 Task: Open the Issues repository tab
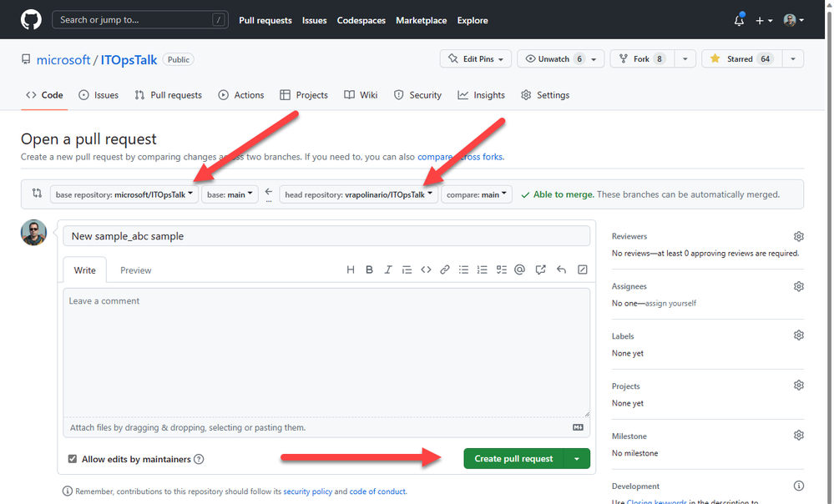point(99,95)
